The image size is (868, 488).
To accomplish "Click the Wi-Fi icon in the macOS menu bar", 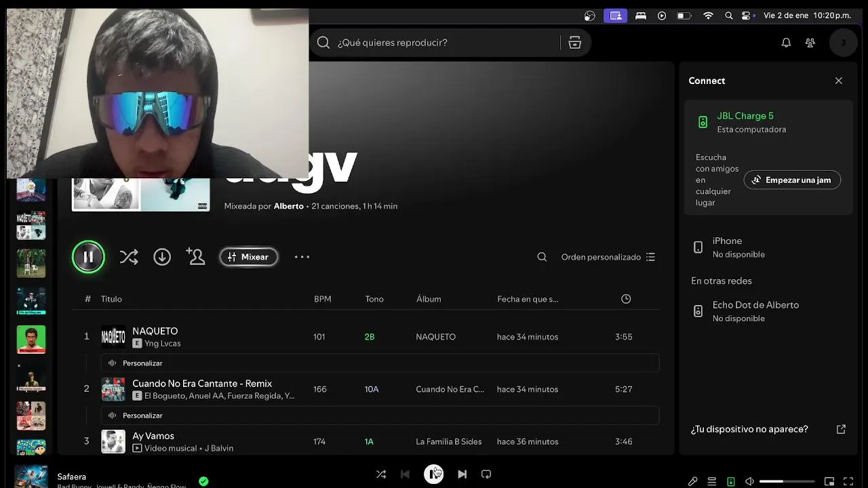I will pyautogui.click(x=708, y=16).
